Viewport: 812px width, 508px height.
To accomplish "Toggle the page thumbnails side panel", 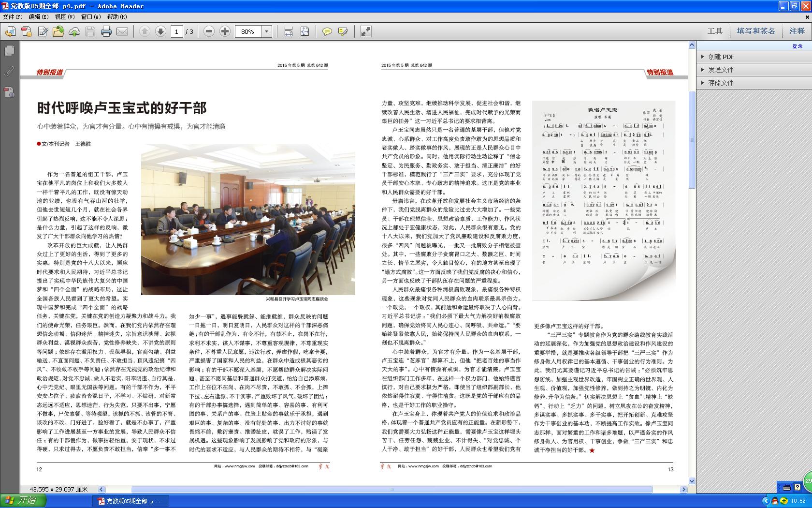I will tap(9, 51).
